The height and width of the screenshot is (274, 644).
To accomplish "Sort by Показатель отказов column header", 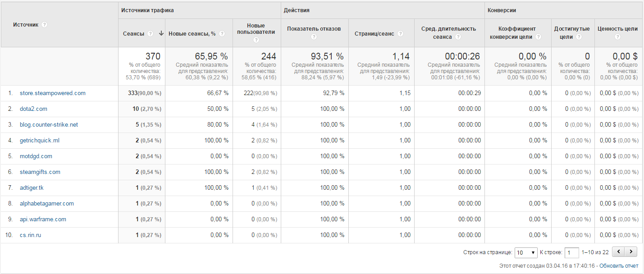I will pyautogui.click(x=314, y=29).
